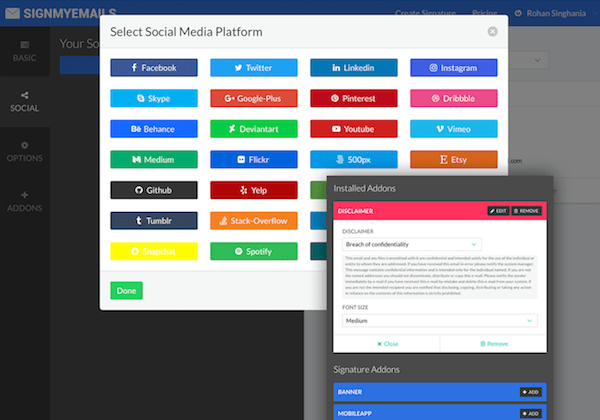The width and height of the screenshot is (600, 420).
Task: Open the Pricing link in header
Action: tap(484, 13)
